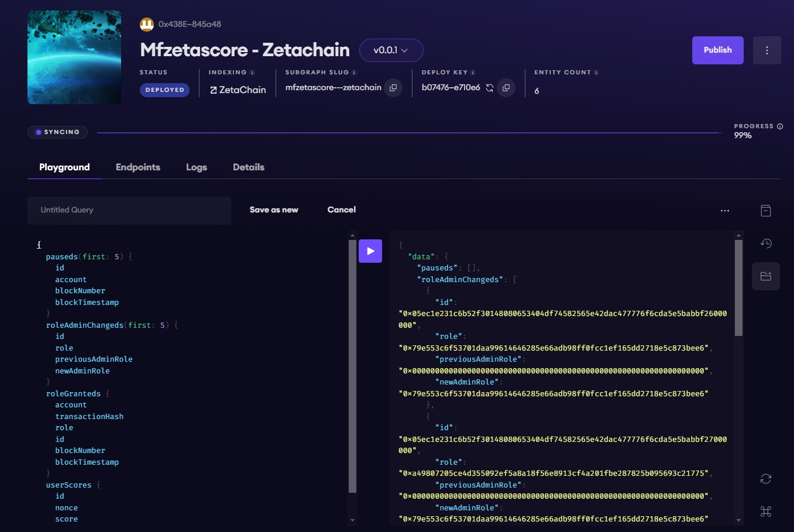The height and width of the screenshot is (532, 794).
Task: Click the wallet address 0x438E–845a48
Action: [x=190, y=24]
